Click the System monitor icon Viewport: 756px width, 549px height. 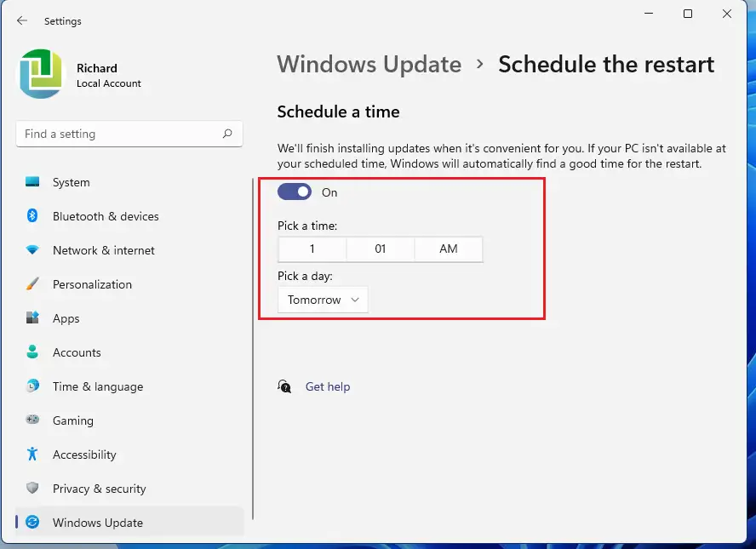click(x=32, y=181)
